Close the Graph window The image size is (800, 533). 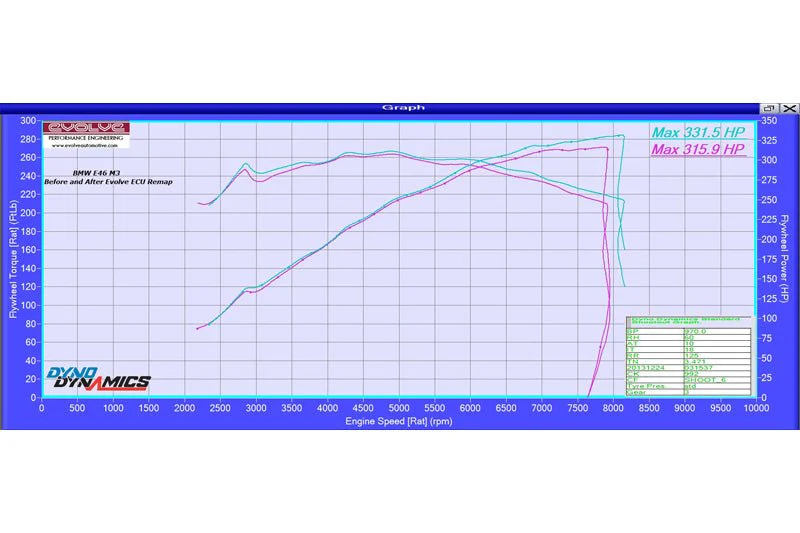[x=789, y=107]
